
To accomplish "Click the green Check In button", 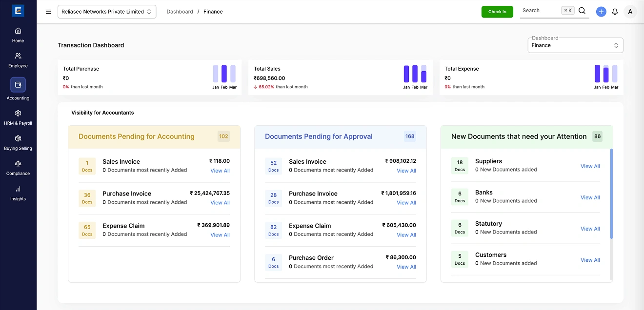I will pyautogui.click(x=497, y=12).
